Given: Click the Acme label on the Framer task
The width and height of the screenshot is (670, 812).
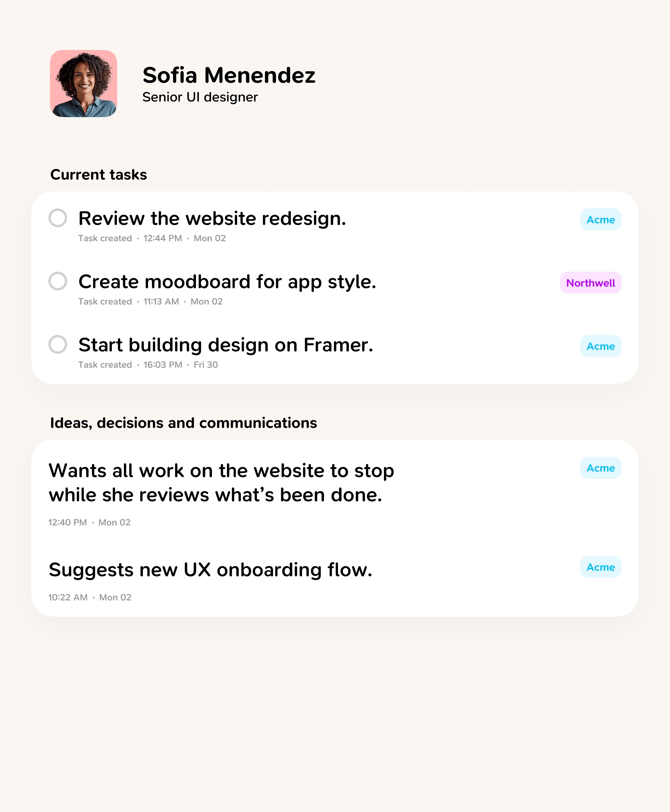Looking at the screenshot, I should point(601,346).
